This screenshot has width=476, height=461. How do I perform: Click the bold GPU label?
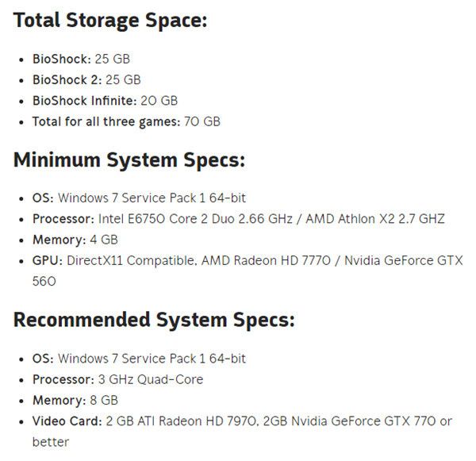coord(48,261)
